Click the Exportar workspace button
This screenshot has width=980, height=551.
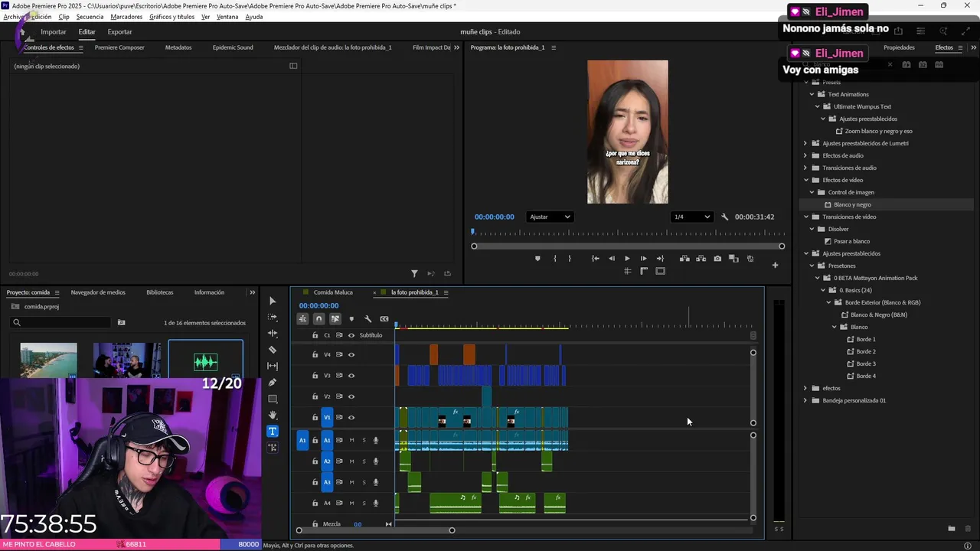[x=119, y=32]
